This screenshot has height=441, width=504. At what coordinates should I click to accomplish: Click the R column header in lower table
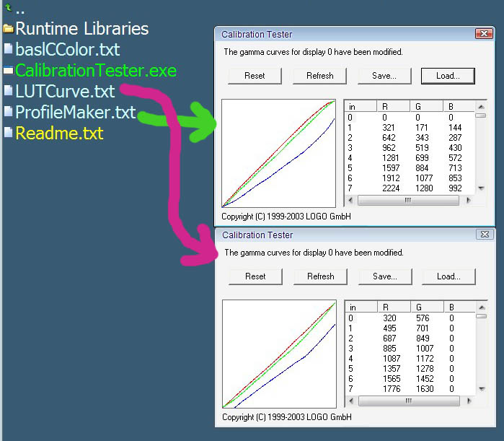394,307
